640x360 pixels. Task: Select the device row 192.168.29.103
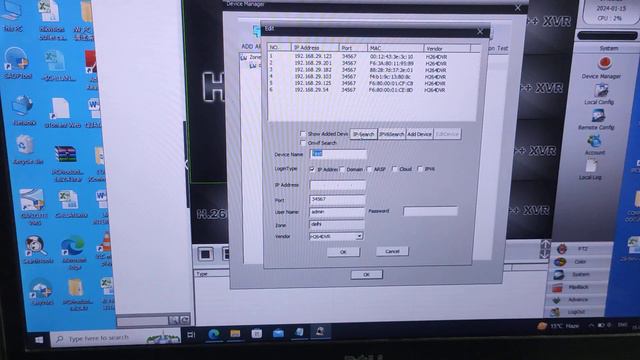click(x=373, y=76)
